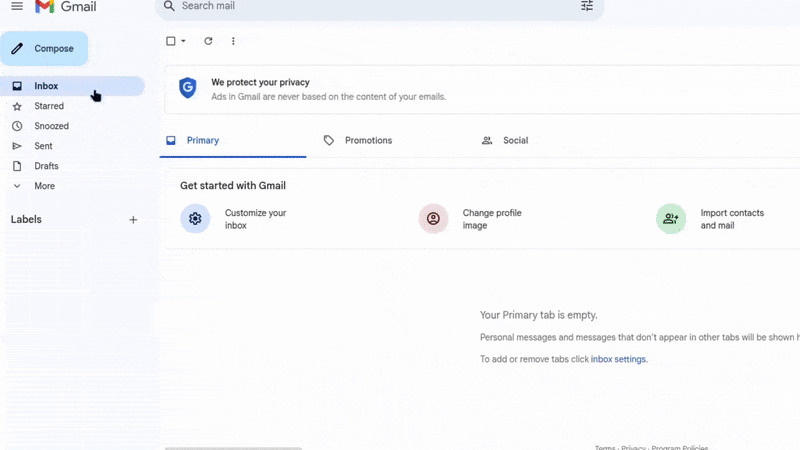Create a new label with plus icon

coord(133,220)
